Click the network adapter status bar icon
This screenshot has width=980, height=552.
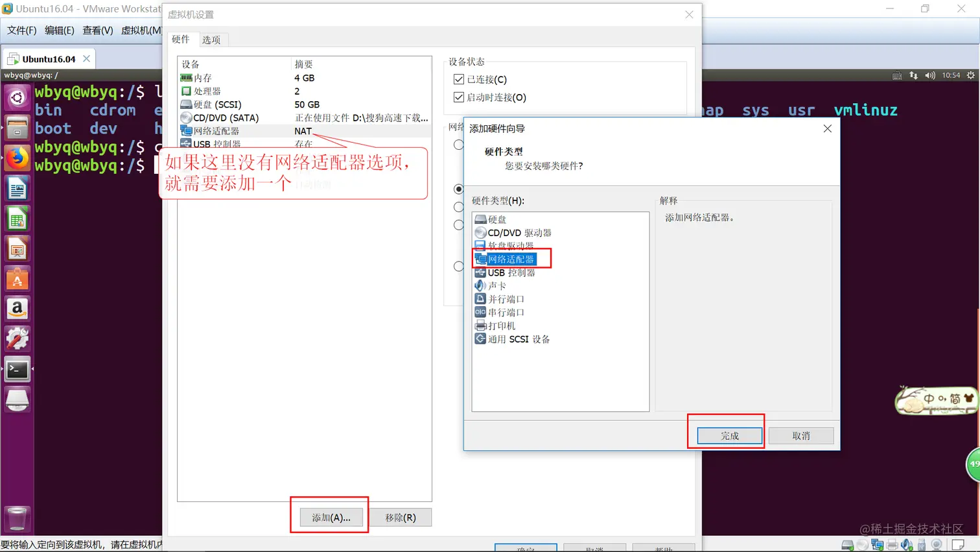tap(878, 545)
